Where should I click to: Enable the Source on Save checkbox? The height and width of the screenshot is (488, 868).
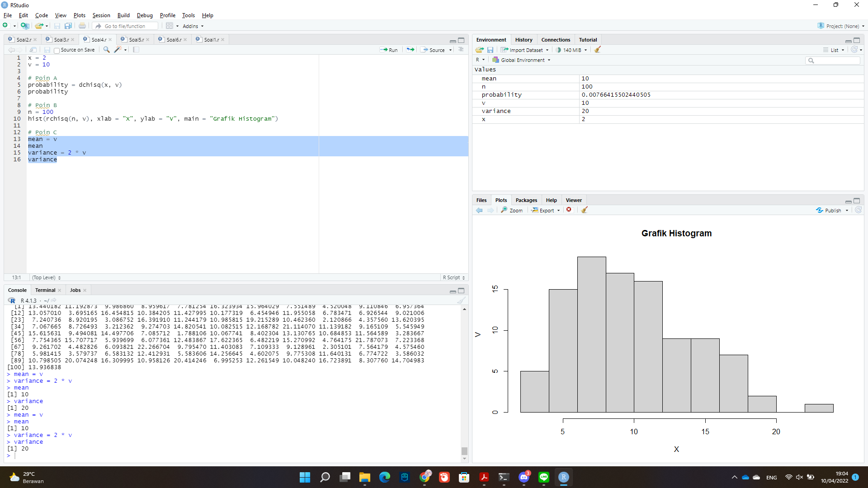tap(57, 50)
